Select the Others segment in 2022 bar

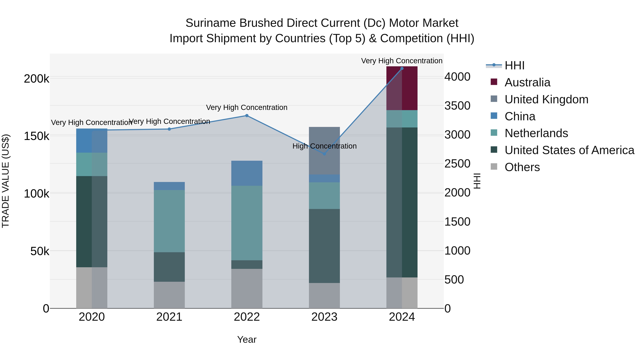pyautogui.click(x=247, y=289)
